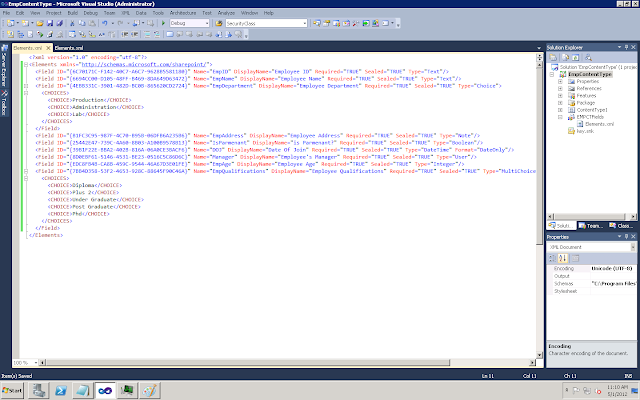640x400 pixels.
Task: Click the Comment out selected lines icon
Action: click(x=147, y=34)
